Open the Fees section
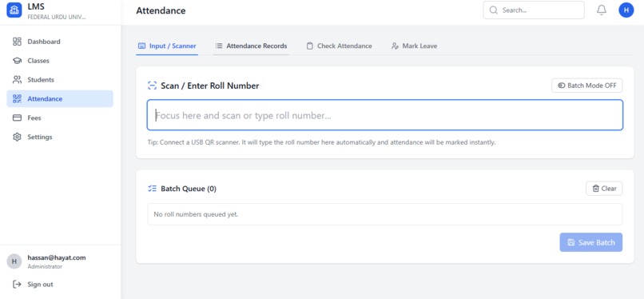This screenshot has width=644, height=299. point(60,118)
